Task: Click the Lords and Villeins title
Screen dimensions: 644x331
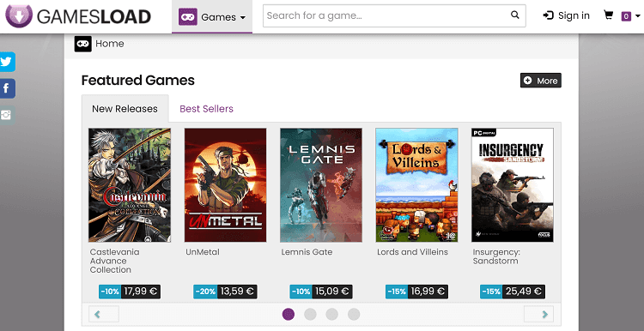Action: click(412, 252)
